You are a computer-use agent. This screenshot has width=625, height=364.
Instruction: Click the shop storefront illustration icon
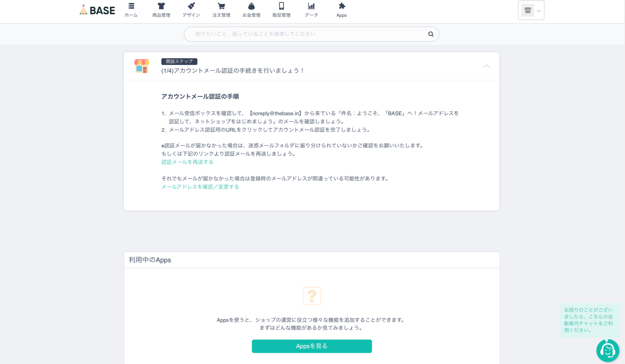(x=141, y=66)
